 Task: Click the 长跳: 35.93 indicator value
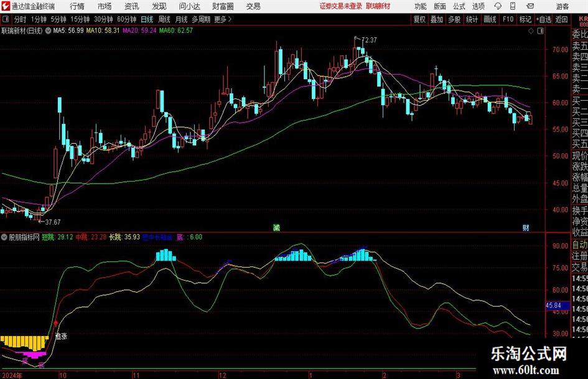pos(124,237)
